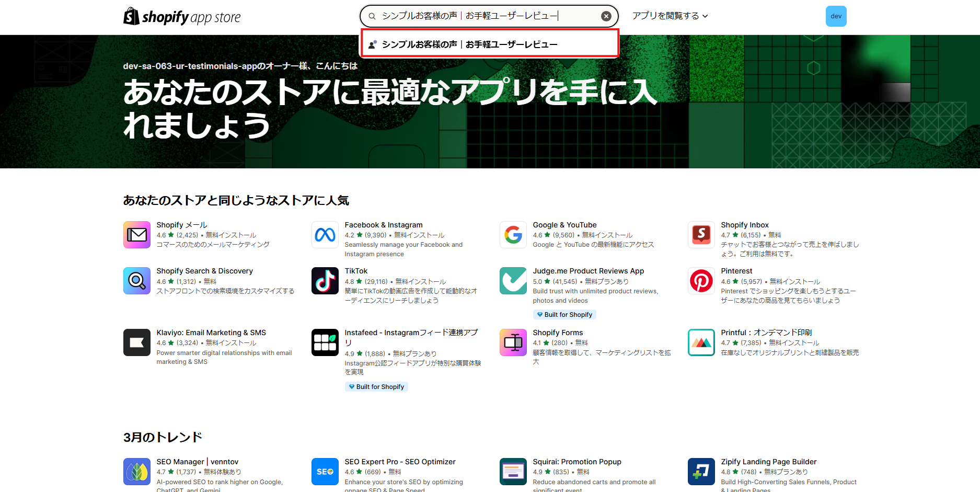Open the Shopify Inbox icon

701,235
